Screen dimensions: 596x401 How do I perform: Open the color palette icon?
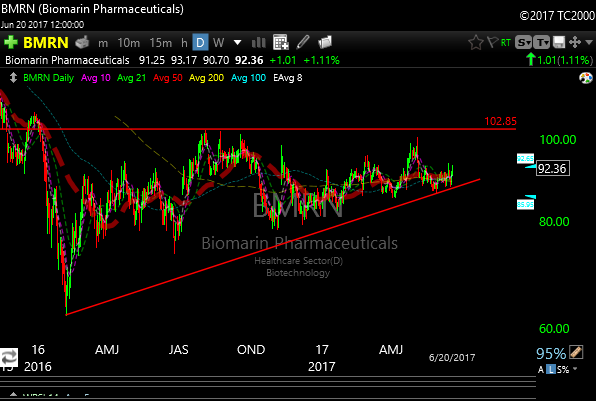click(x=586, y=78)
